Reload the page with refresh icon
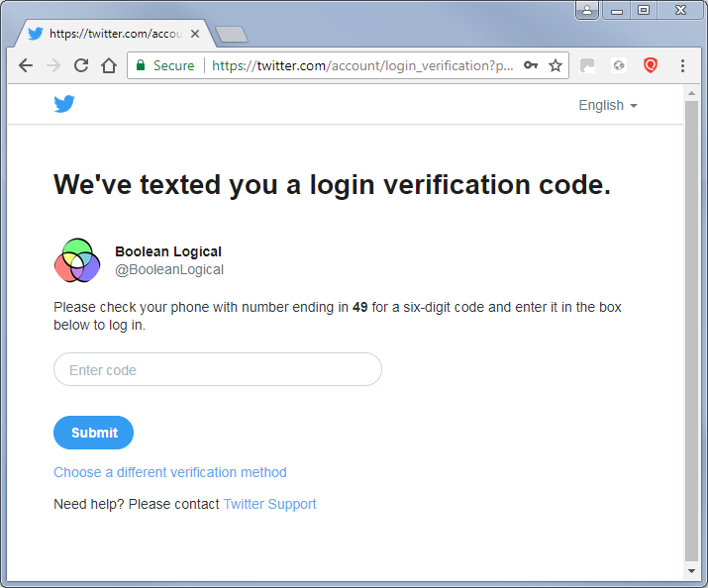The height and width of the screenshot is (588, 708). pos(81,66)
